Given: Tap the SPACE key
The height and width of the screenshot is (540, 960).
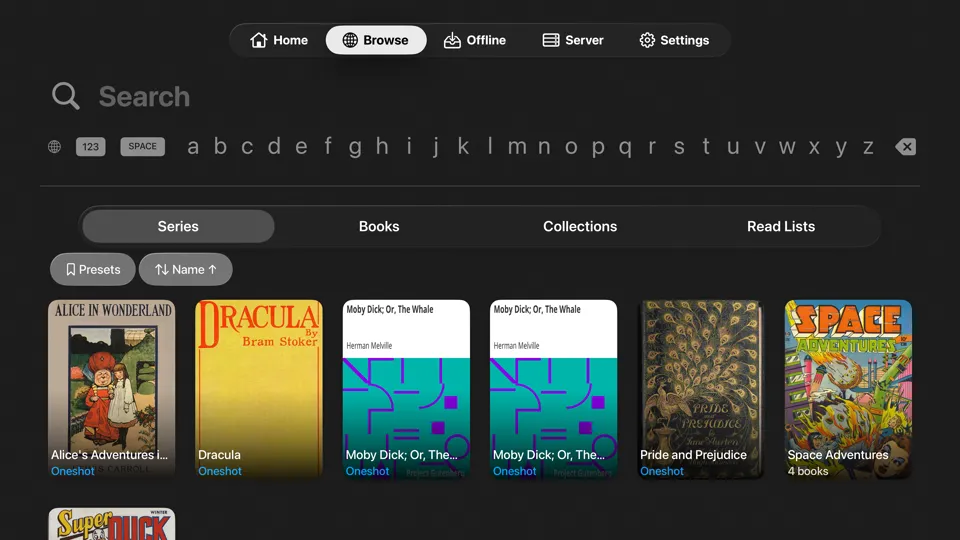Looking at the screenshot, I should [143, 146].
